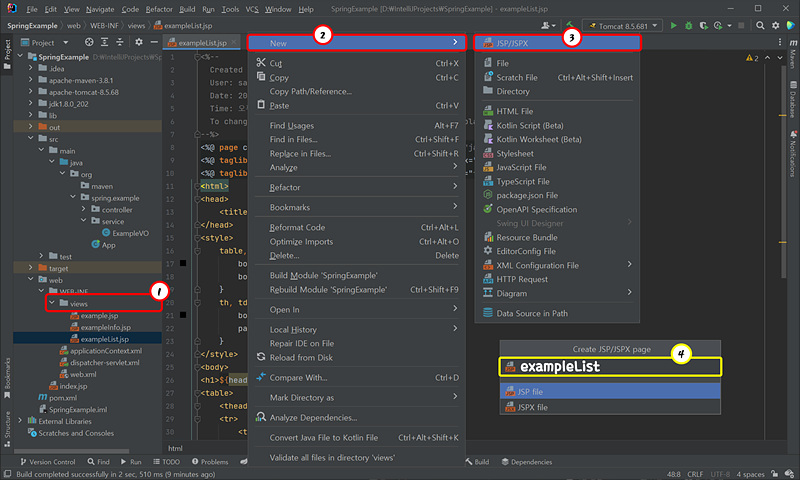Hide the Project panel minus icon

(154, 42)
